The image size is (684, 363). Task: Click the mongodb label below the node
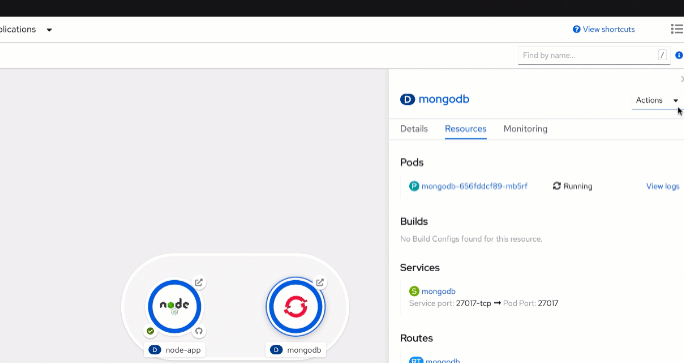click(x=296, y=350)
